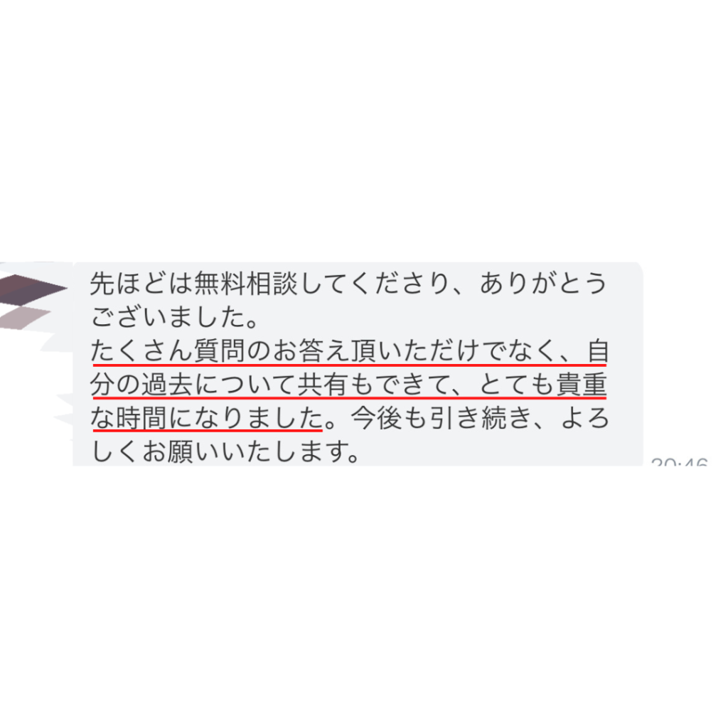Click the phrase とても in the message
The image size is (728, 728).
(517, 385)
